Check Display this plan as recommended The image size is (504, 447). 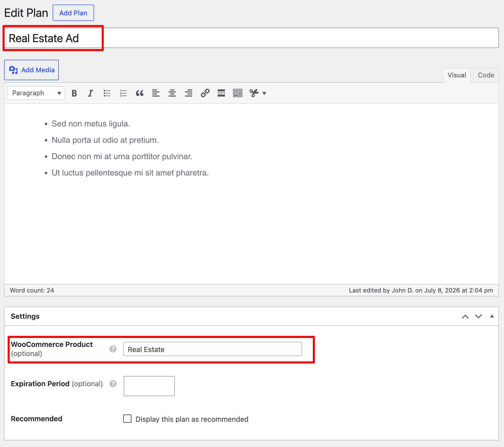click(x=127, y=419)
